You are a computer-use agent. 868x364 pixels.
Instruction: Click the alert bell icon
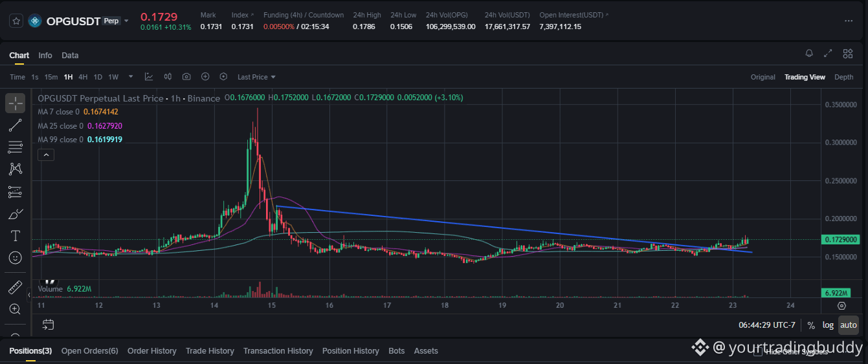809,54
